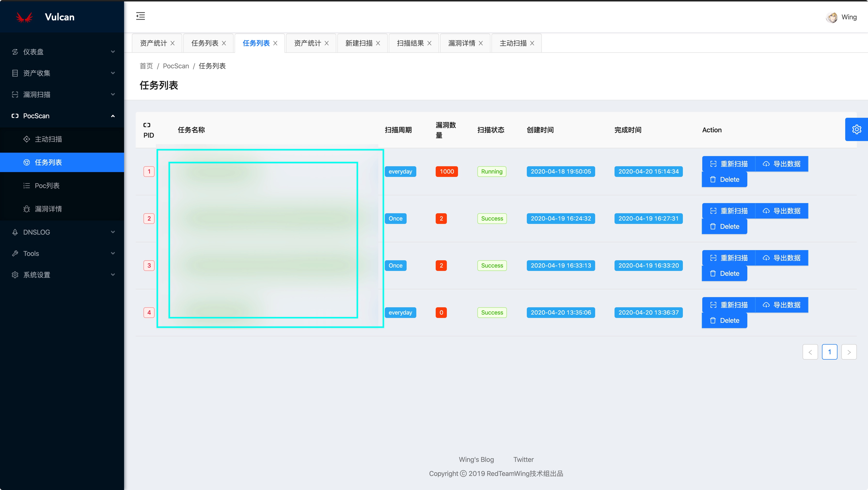Click 导出数据 for task 2
Image resolution: width=868 pixels, height=490 pixels.
pos(781,211)
